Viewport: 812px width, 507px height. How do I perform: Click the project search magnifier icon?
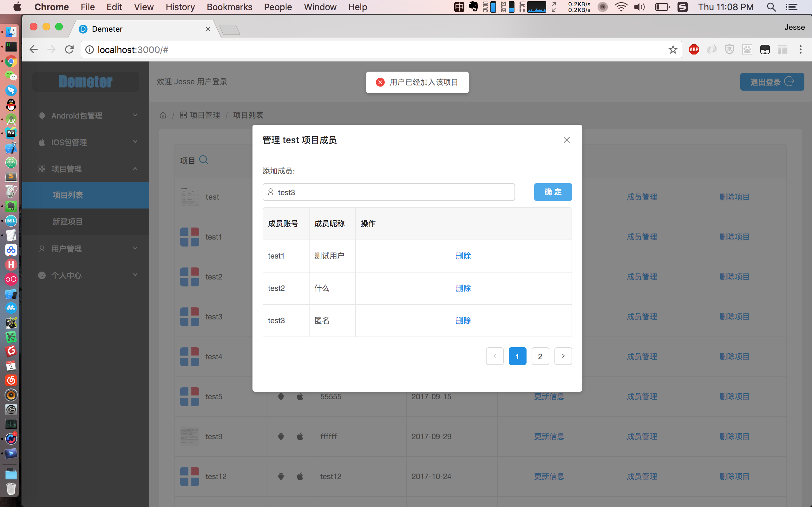tap(203, 160)
